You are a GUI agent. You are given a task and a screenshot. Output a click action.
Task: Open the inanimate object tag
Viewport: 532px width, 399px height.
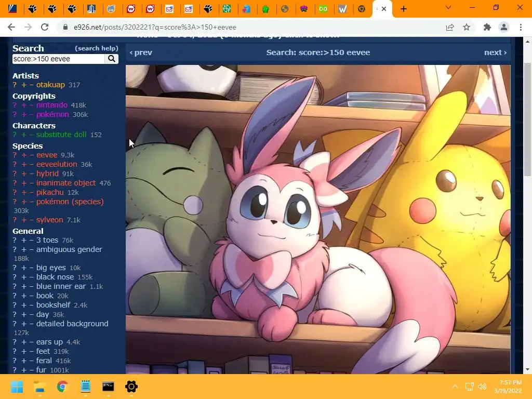tap(66, 183)
